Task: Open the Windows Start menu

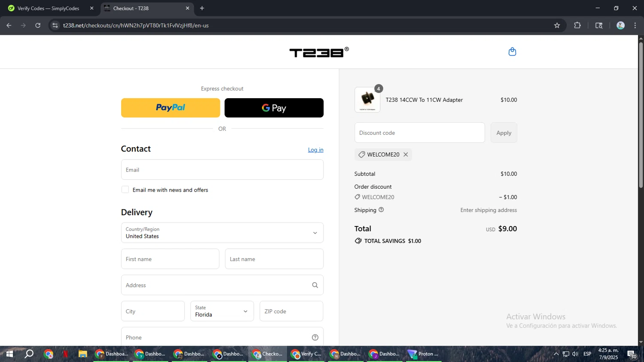Action: (x=9, y=354)
